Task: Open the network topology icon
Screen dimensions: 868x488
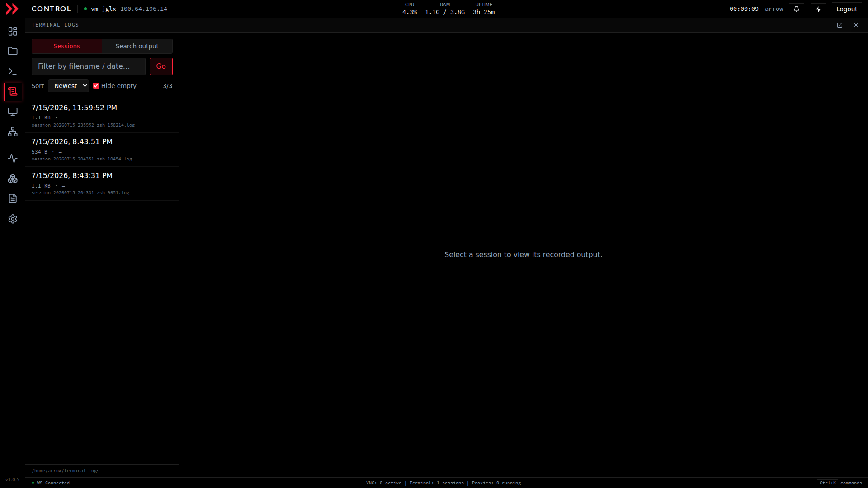Action: click(13, 132)
